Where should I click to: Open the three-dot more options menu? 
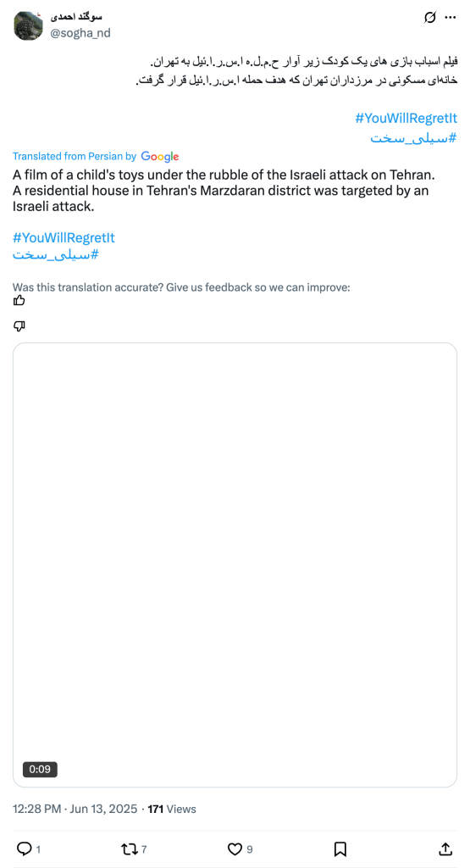coord(451,18)
